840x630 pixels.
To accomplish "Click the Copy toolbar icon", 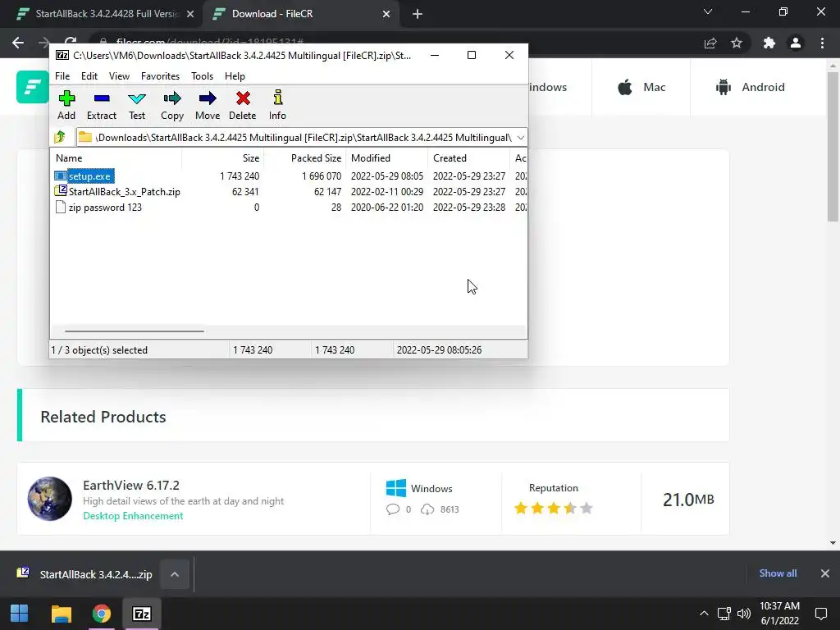I will [x=172, y=106].
